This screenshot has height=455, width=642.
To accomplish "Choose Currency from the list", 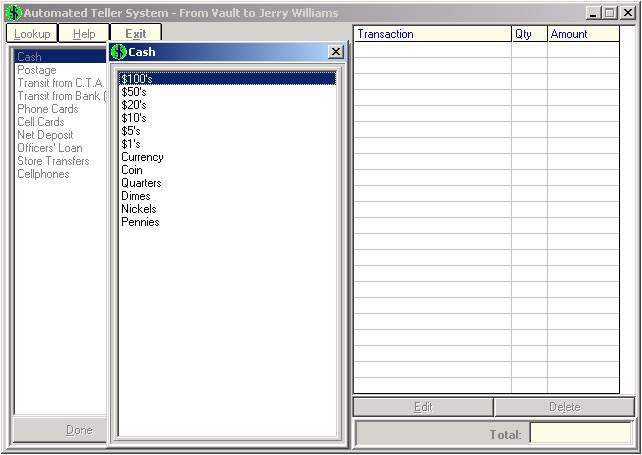I will (142, 157).
